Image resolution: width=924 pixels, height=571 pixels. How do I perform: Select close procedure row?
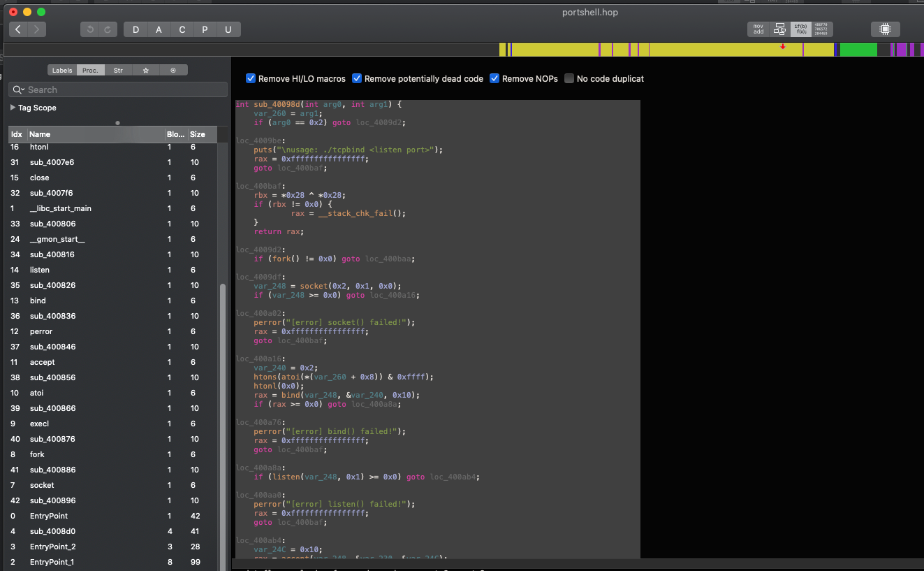[112, 178]
